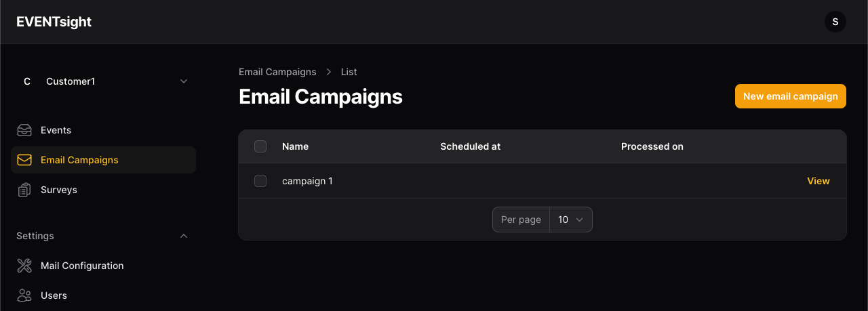The image size is (868, 311).
Task: Open Mail Configuration settings
Action: click(x=82, y=266)
